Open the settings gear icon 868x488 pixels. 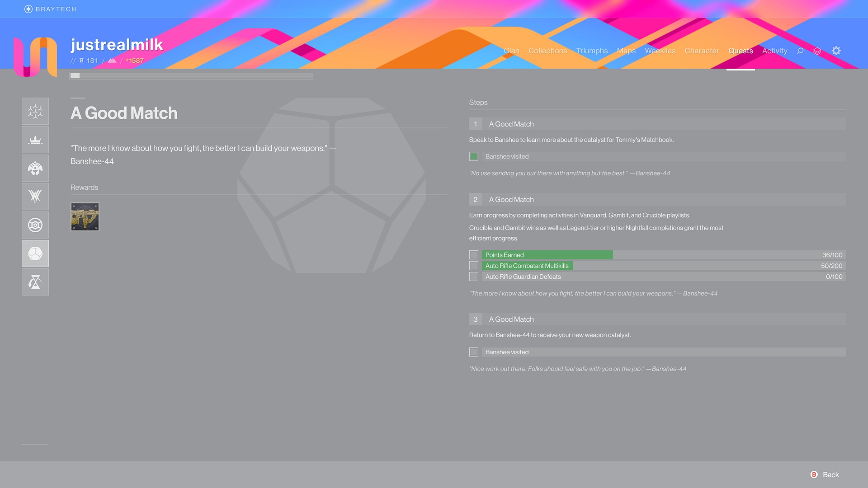(x=836, y=51)
